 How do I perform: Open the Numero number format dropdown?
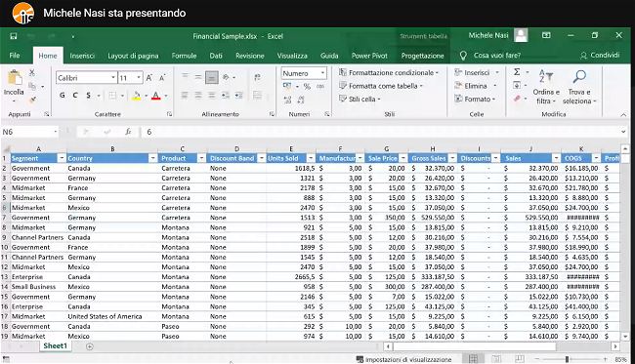coord(322,73)
